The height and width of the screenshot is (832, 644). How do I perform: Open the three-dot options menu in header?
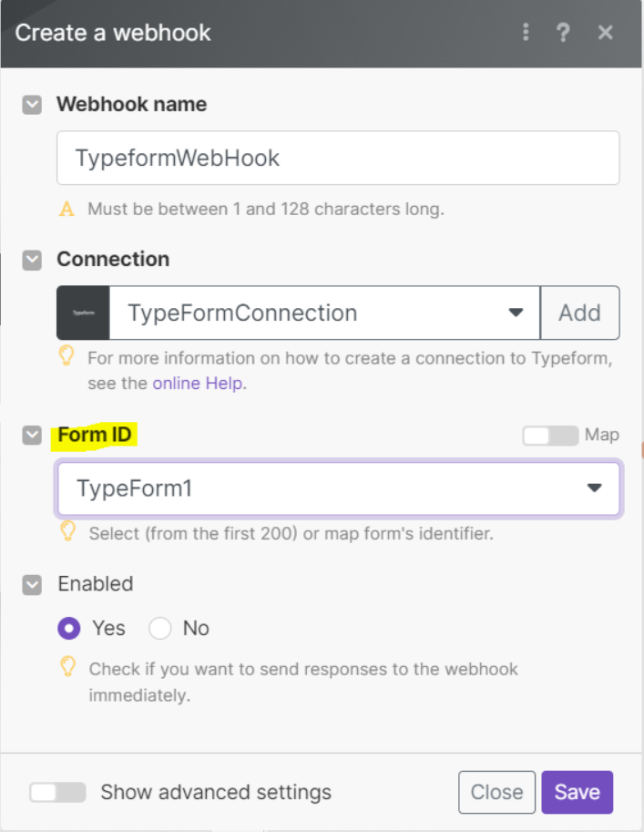pyautogui.click(x=526, y=33)
